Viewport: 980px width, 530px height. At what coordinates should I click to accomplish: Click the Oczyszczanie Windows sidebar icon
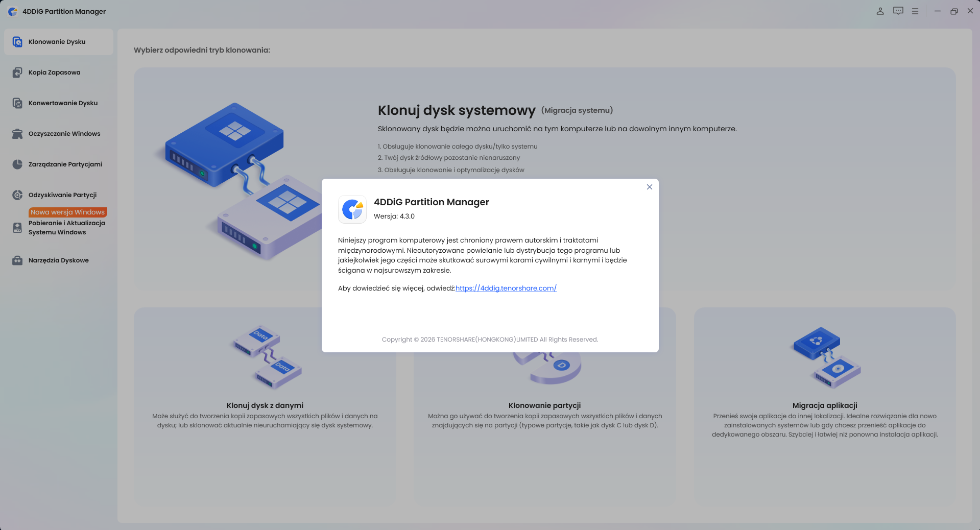point(17,134)
